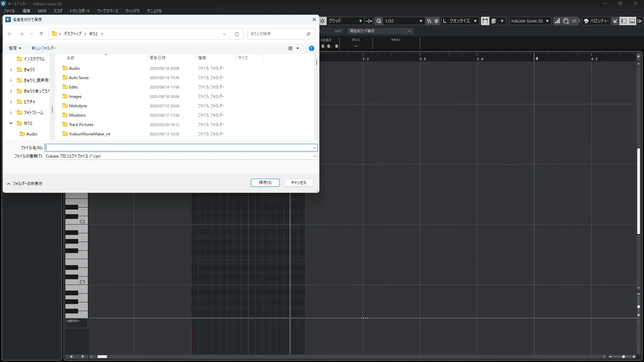Click the iterative quantize icon
Screen dimensions: 644x362
click(x=429, y=21)
